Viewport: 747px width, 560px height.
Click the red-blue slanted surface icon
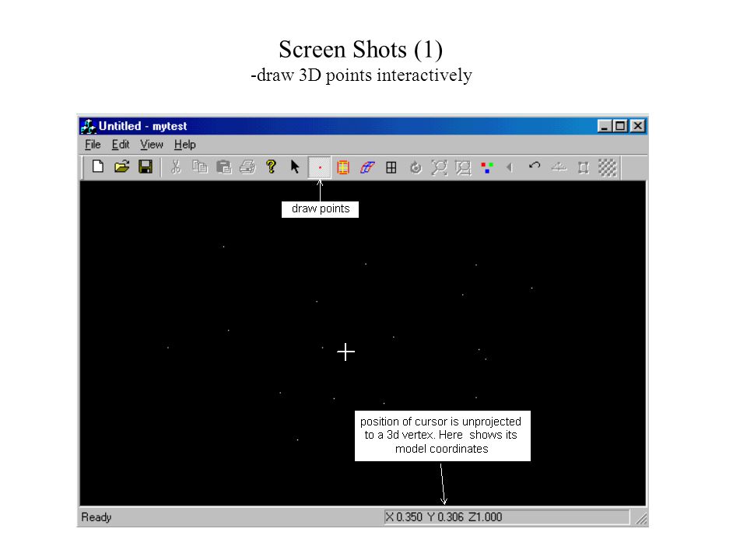366,167
